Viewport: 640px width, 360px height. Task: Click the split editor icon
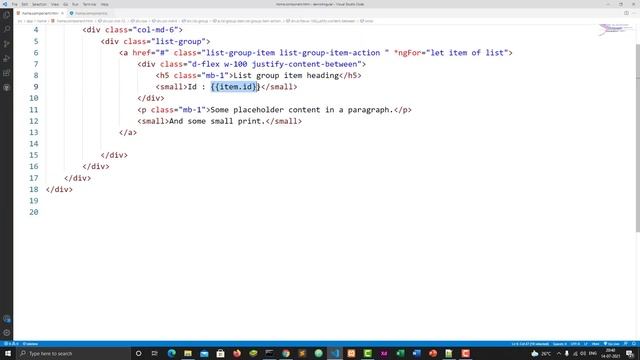tap(626, 13)
